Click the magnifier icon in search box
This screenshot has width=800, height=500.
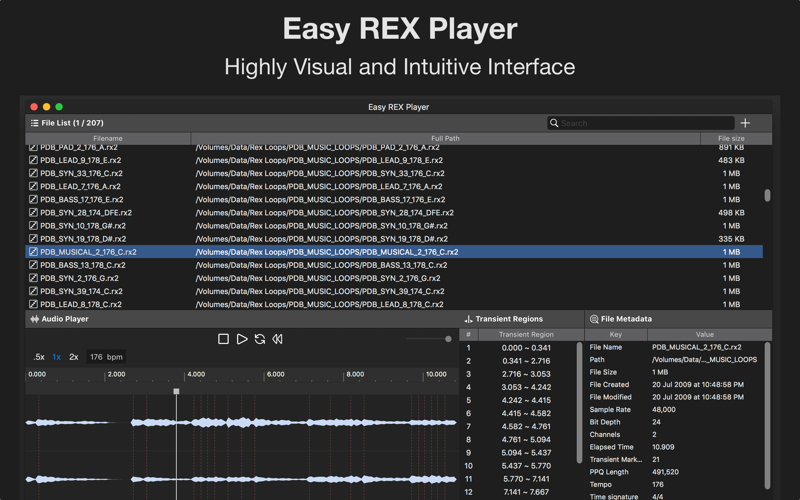coord(554,123)
